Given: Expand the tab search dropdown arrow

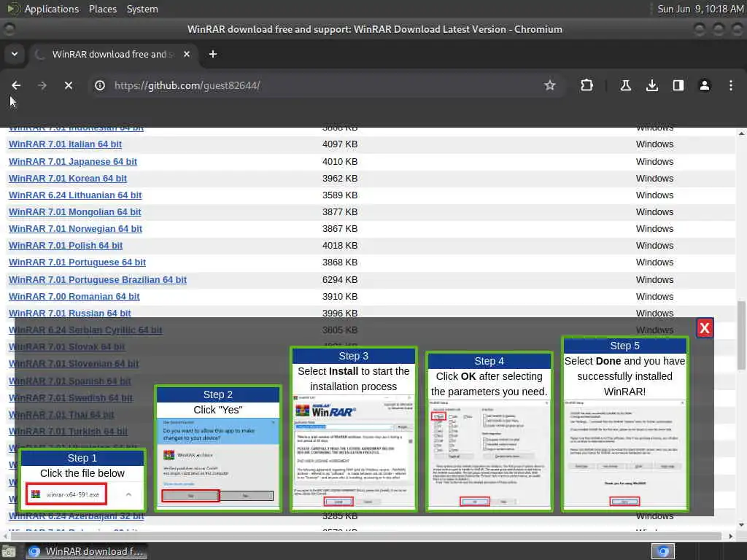Looking at the screenshot, I should 15,54.
